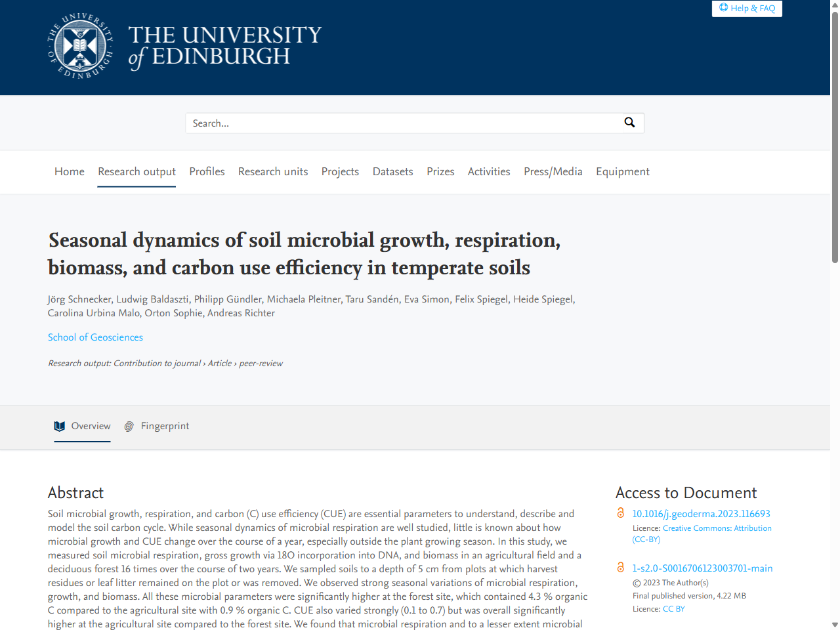Open the Datasets section
Viewport: 840px width, 630px height.
392,171
